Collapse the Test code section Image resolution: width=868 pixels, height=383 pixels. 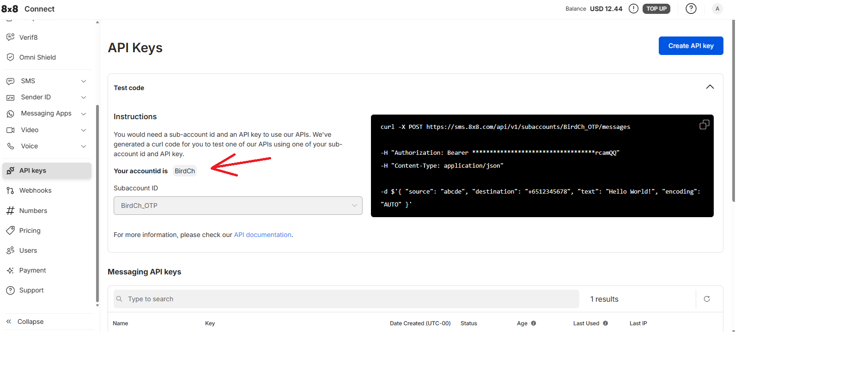710,87
